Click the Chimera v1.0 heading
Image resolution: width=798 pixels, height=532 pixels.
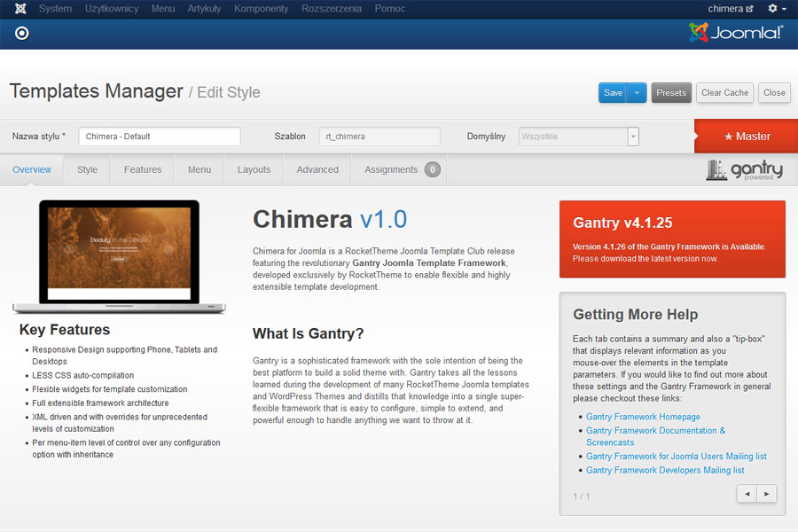(330, 219)
